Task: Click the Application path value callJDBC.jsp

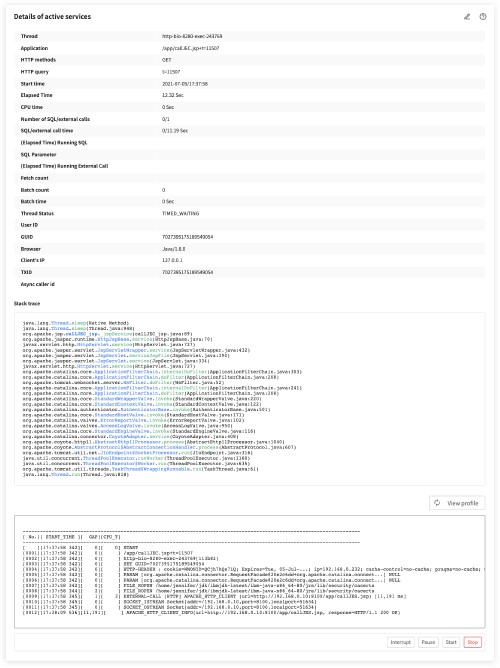Action: pyautogui.click(x=190, y=48)
